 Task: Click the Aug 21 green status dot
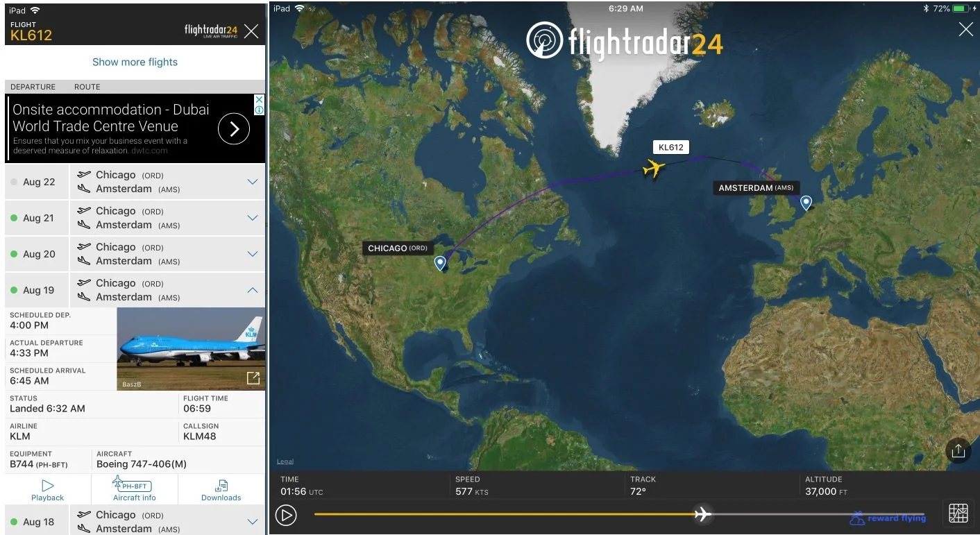14,218
